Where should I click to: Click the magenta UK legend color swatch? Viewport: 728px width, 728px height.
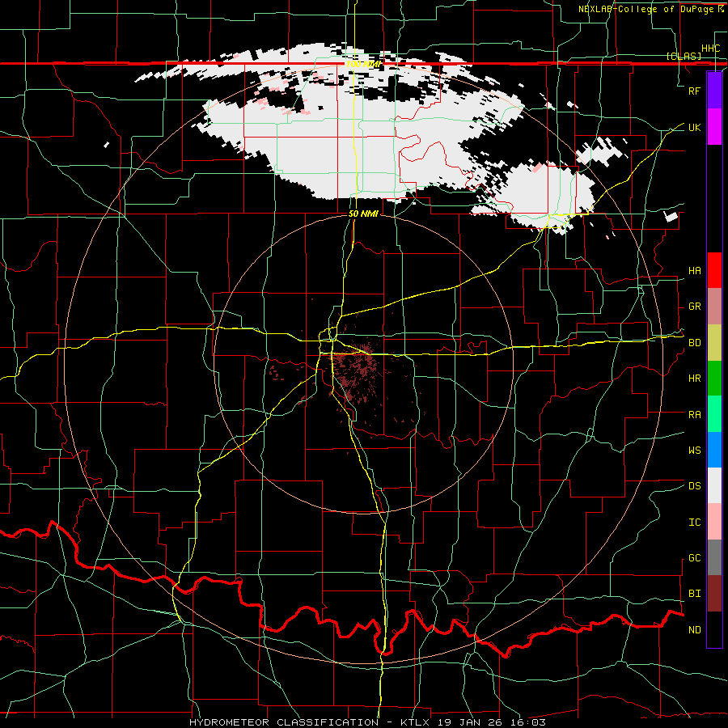coord(714,127)
